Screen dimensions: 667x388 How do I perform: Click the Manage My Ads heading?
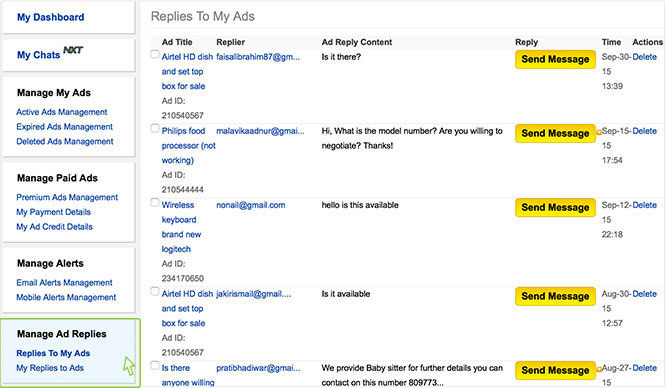pyautogui.click(x=54, y=93)
